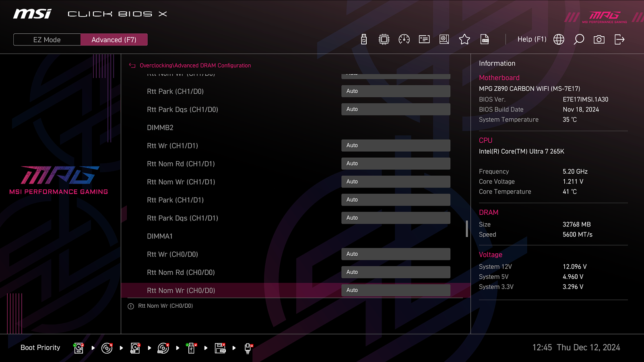Open the search magnifier icon
Screen dimensions: 644x362
point(579,39)
